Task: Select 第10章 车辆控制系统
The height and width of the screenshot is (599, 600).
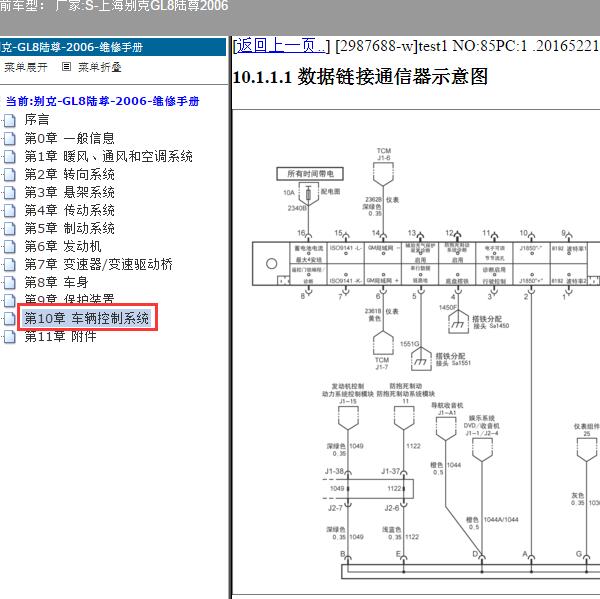Action: [86, 318]
